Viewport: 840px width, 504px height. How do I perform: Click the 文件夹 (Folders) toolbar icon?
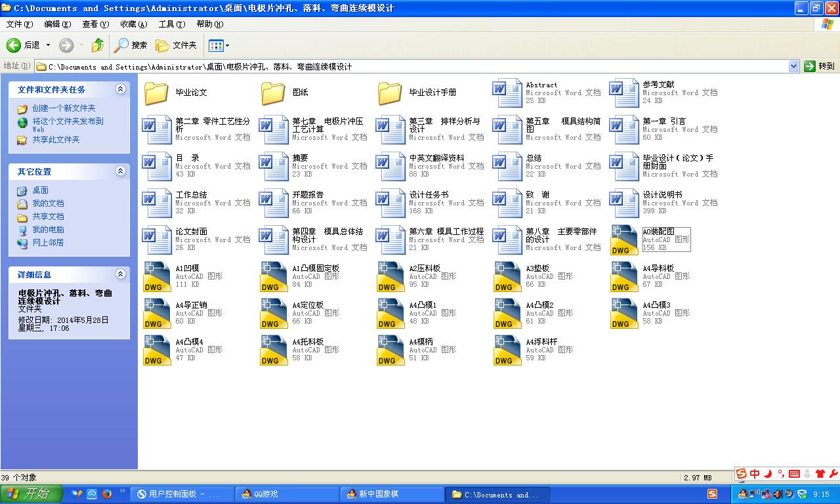[x=176, y=45]
